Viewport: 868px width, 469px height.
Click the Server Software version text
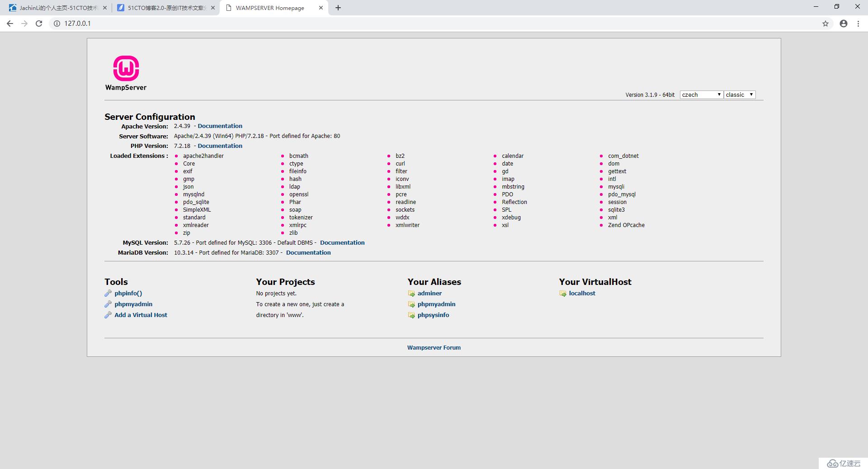point(257,136)
